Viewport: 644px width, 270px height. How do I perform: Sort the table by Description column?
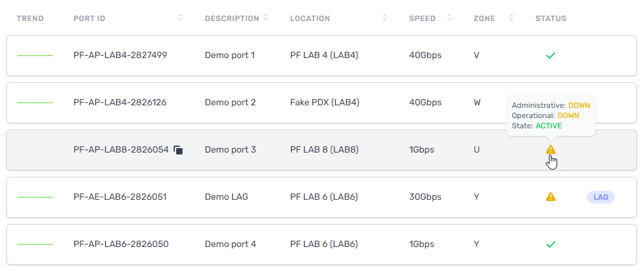tap(266, 18)
